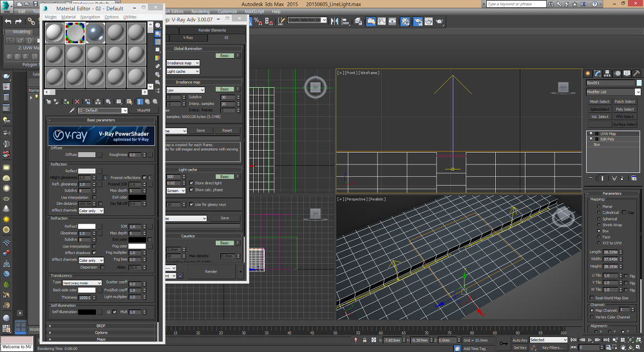Click the red X Reset Map icon
644x352 pixels.
[77, 102]
